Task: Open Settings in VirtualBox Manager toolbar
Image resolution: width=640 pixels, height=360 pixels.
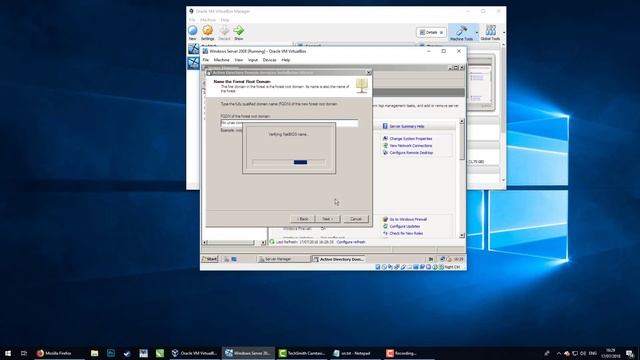Action: point(208,32)
